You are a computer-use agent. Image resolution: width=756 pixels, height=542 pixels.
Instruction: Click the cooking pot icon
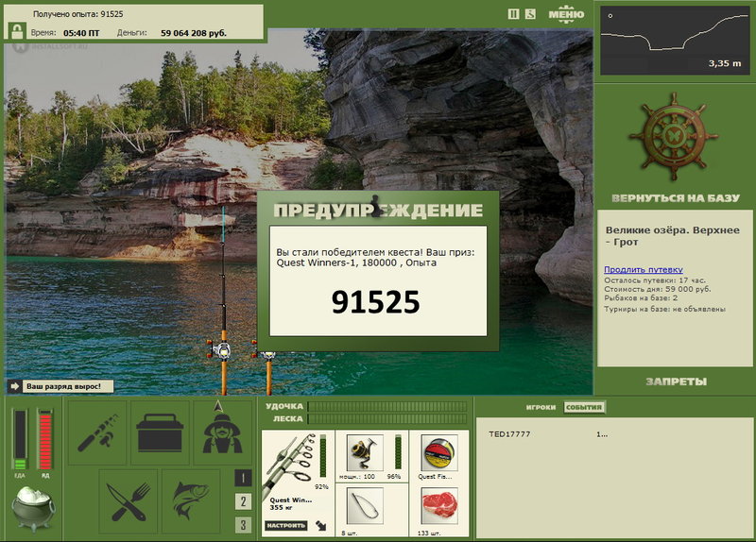pos(33,509)
